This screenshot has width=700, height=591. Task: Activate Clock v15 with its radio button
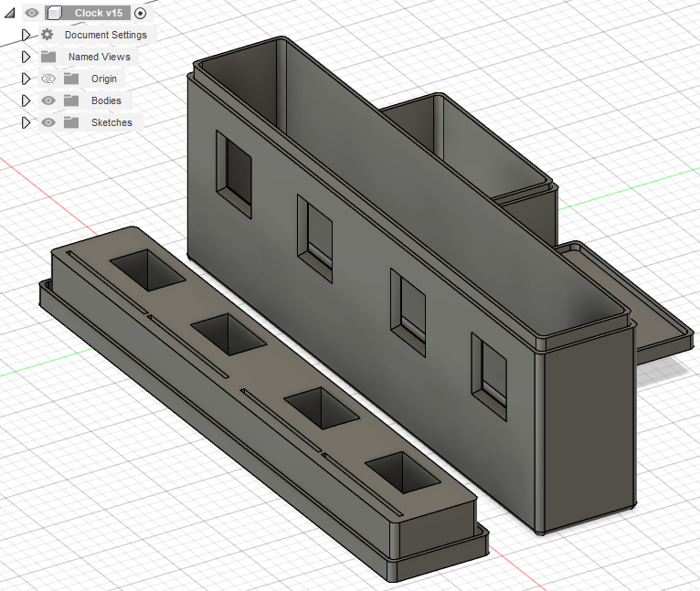click(140, 13)
